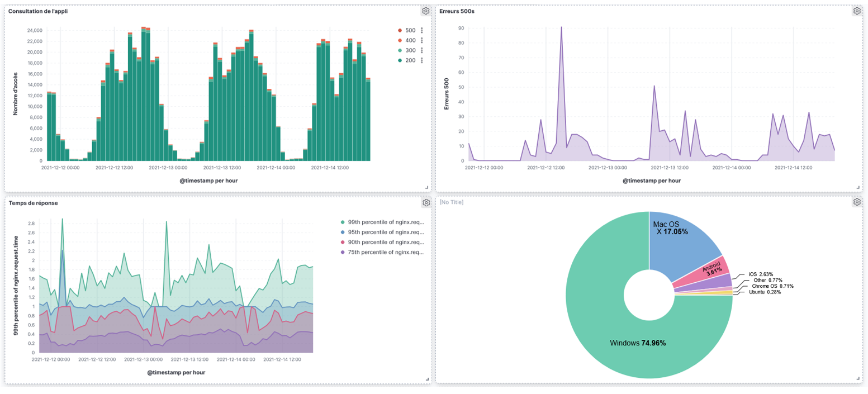The image size is (868, 394).
Task: Click the Erreurs 500s panel title
Action: (457, 11)
